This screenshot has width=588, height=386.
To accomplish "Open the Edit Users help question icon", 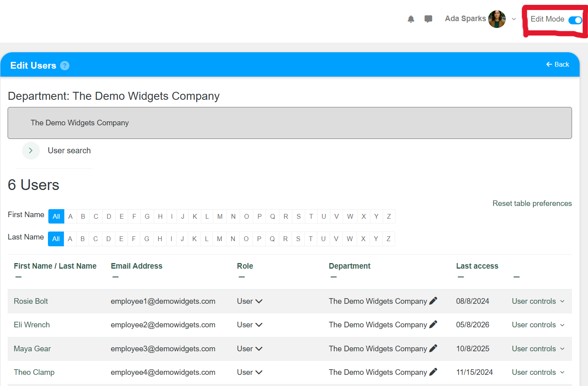I will tap(65, 65).
